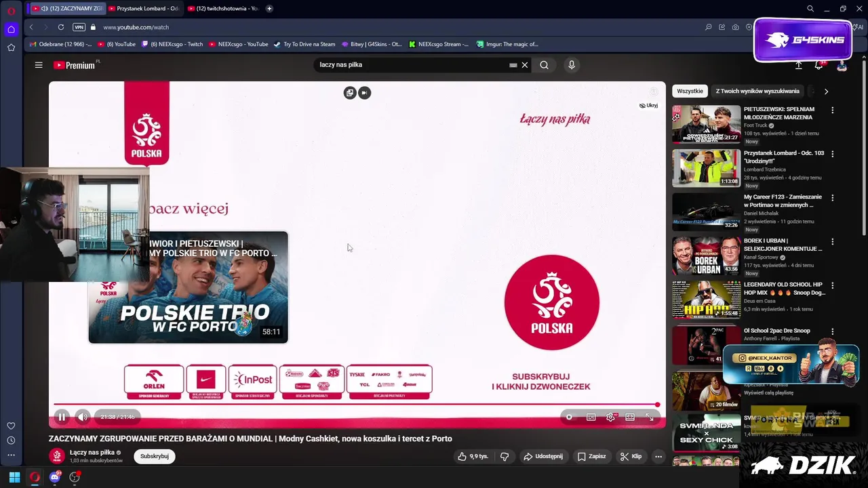Viewport: 868px width, 488px height.
Task: Select the Wszystkie filter chip
Action: [x=690, y=91]
